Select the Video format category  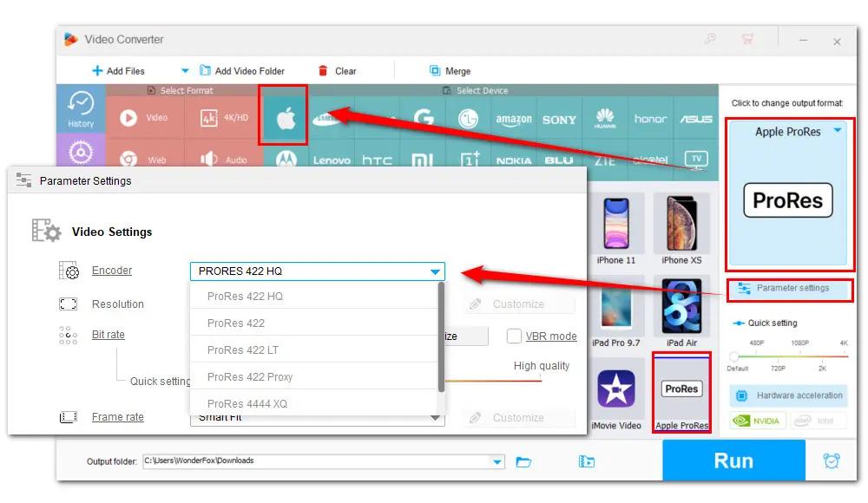click(144, 118)
